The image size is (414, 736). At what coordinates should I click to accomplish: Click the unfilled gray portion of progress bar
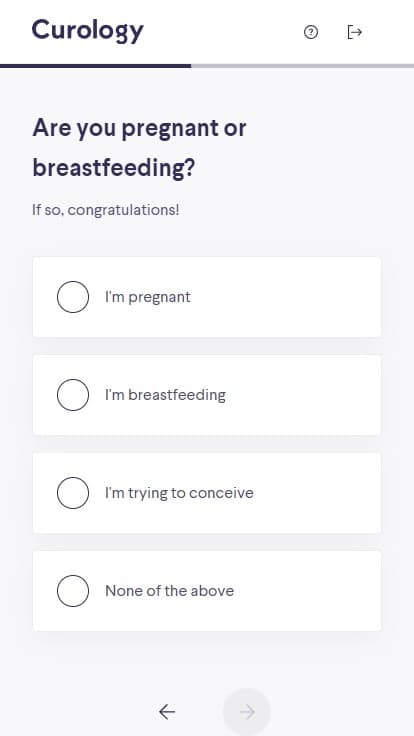click(302, 66)
